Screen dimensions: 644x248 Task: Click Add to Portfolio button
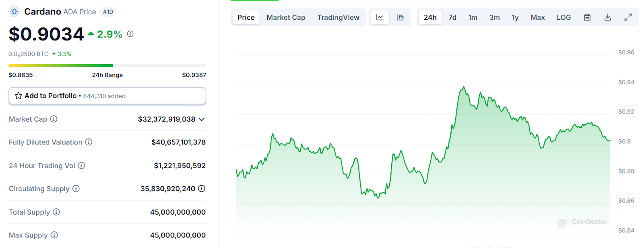click(x=107, y=96)
